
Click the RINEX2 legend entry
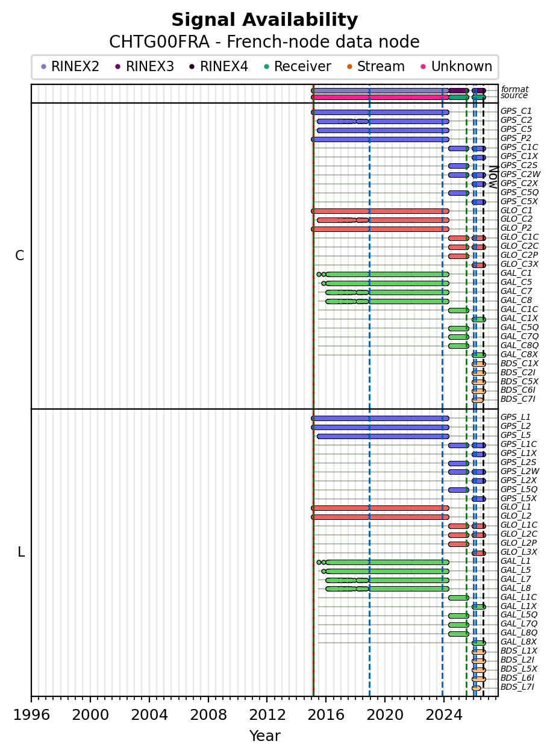[x=70, y=67]
